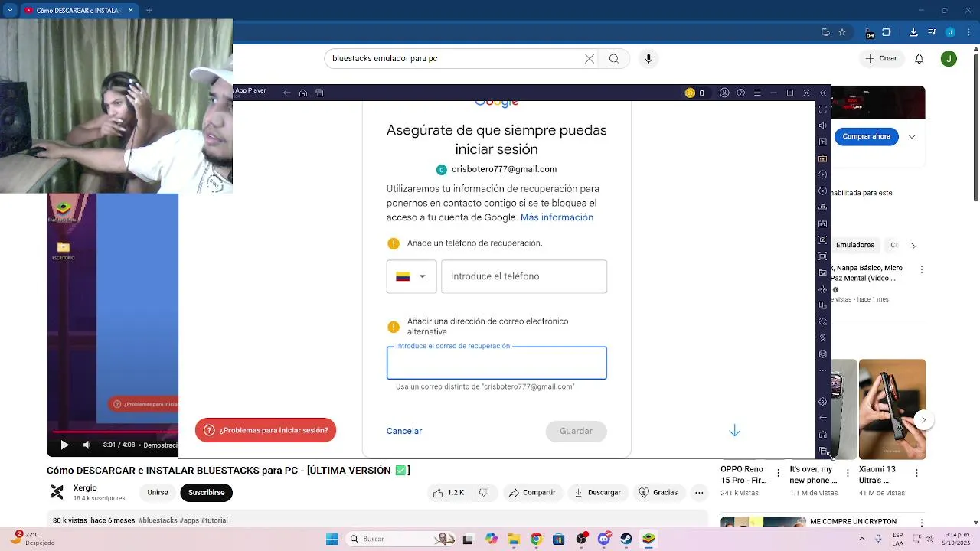Screen dimensions: 980x551
Task: Click Suscribirse button
Action: pyautogui.click(x=206, y=493)
